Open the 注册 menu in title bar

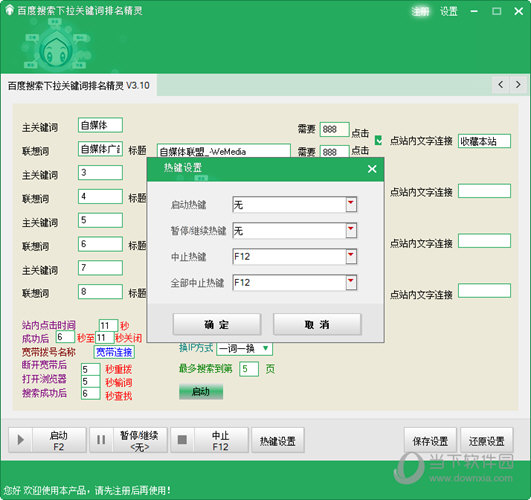click(x=420, y=11)
